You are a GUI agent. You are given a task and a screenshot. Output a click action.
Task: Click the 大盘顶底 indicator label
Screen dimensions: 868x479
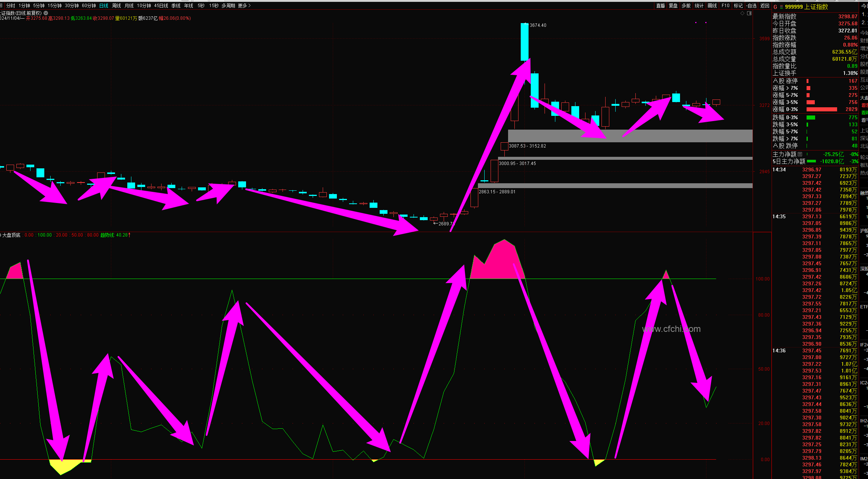[x=11, y=235]
